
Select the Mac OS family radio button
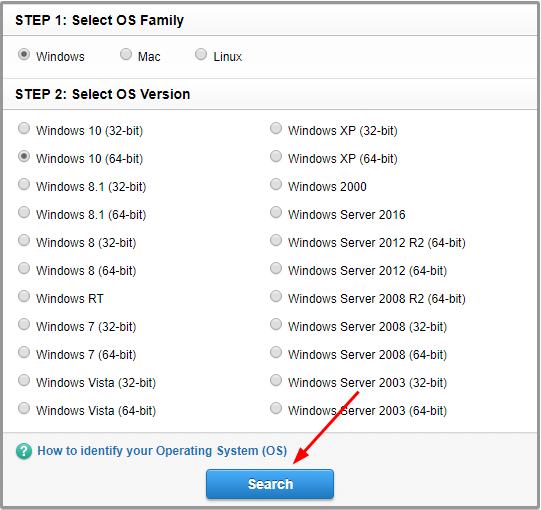(126, 54)
